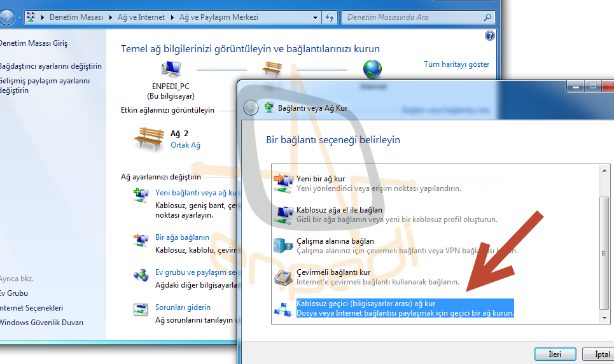Click the icon next to Yeni bağlantı veya ağ kur
614x364 pixels.
point(141,195)
